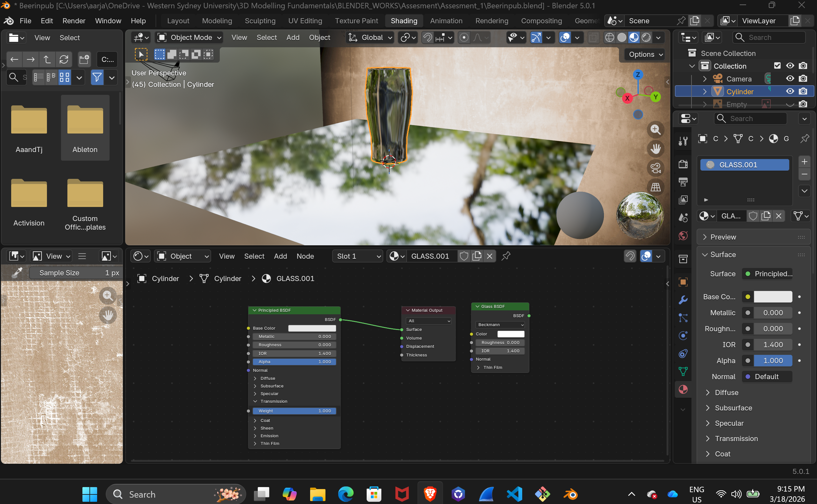Open the Slot 1 material dropdown
Viewport: 817px width, 504px height.
358,256
